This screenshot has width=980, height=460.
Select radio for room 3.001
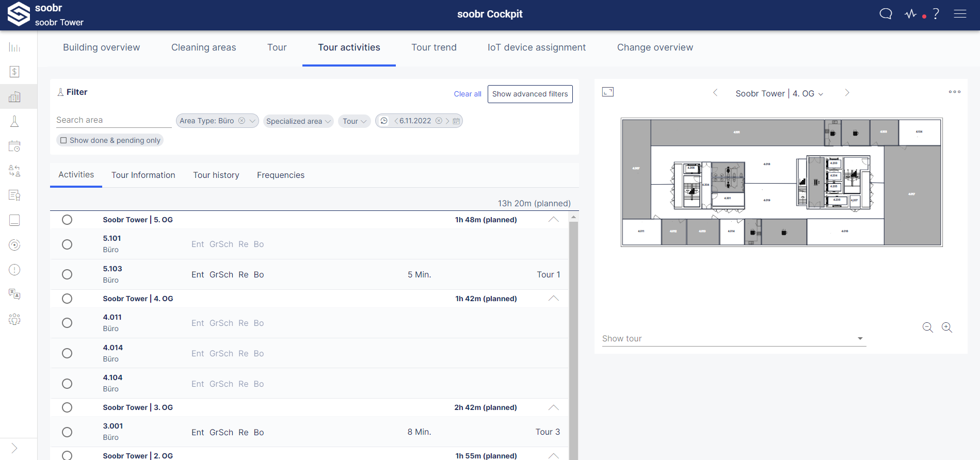pyautogui.click(x=67, y=432)
